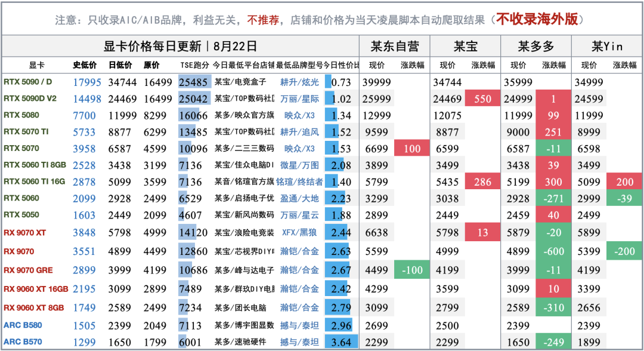Select the RX 9070 GRE row label

click(29, 270)
